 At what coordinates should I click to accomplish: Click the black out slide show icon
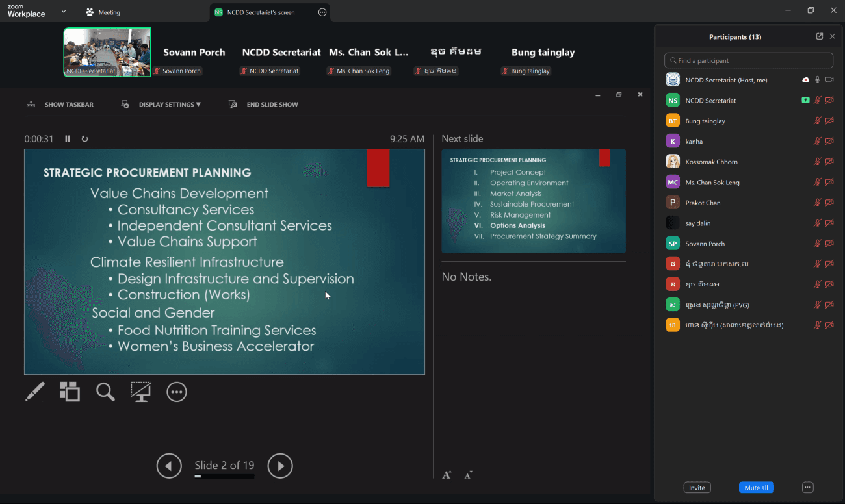coord(140,392)
